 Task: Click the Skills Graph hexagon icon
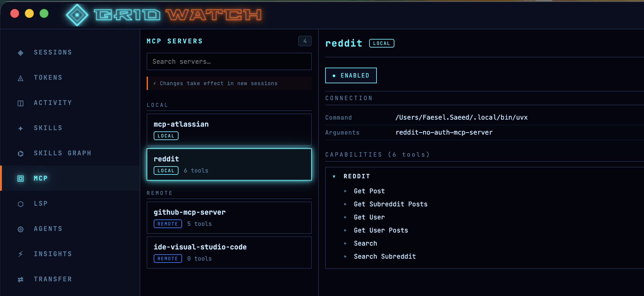coord(20,153)
